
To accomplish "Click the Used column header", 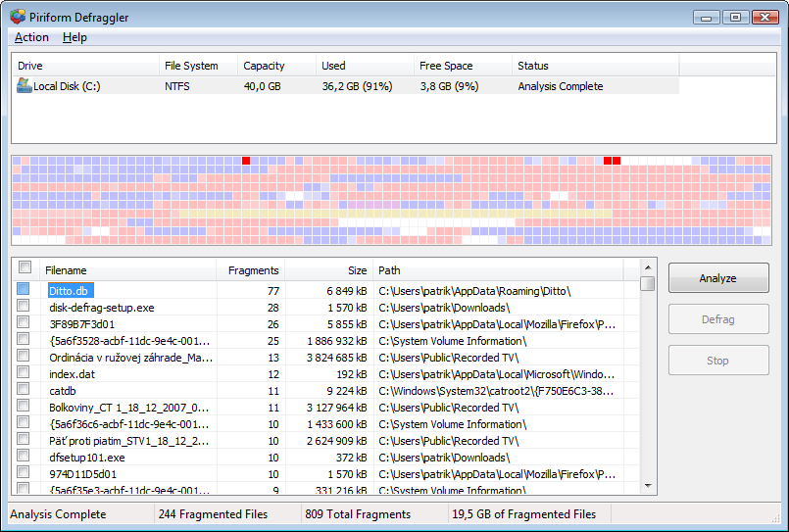I will pyautogui.click(x=365, y=66).
